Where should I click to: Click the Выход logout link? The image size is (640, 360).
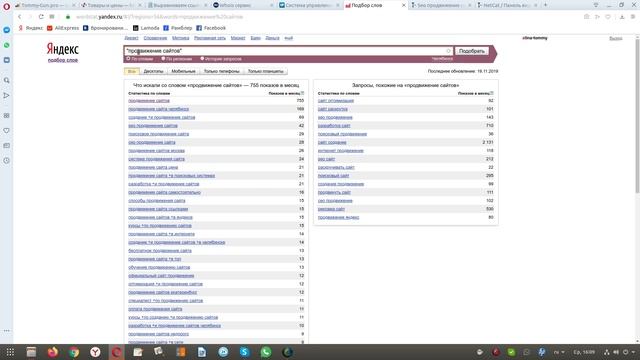[x=616, y=38]
